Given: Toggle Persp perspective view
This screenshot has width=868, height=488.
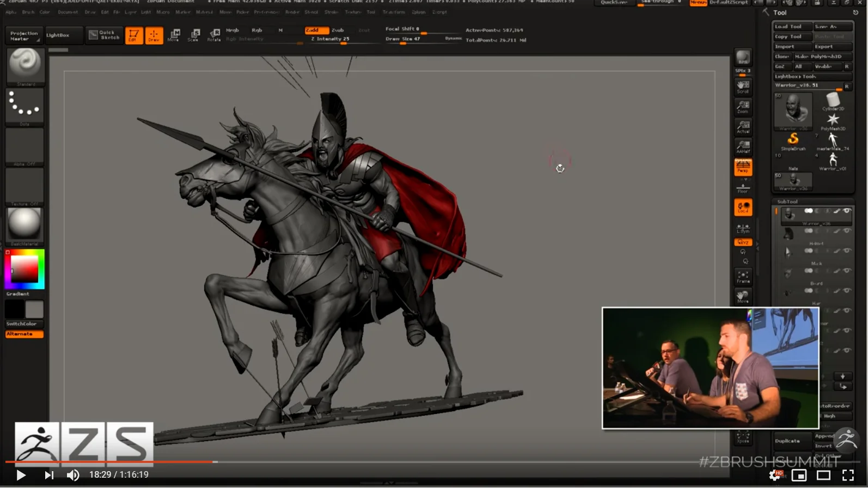Looking at the screenshot, I should pyautogui.click(x=743, y=167).
